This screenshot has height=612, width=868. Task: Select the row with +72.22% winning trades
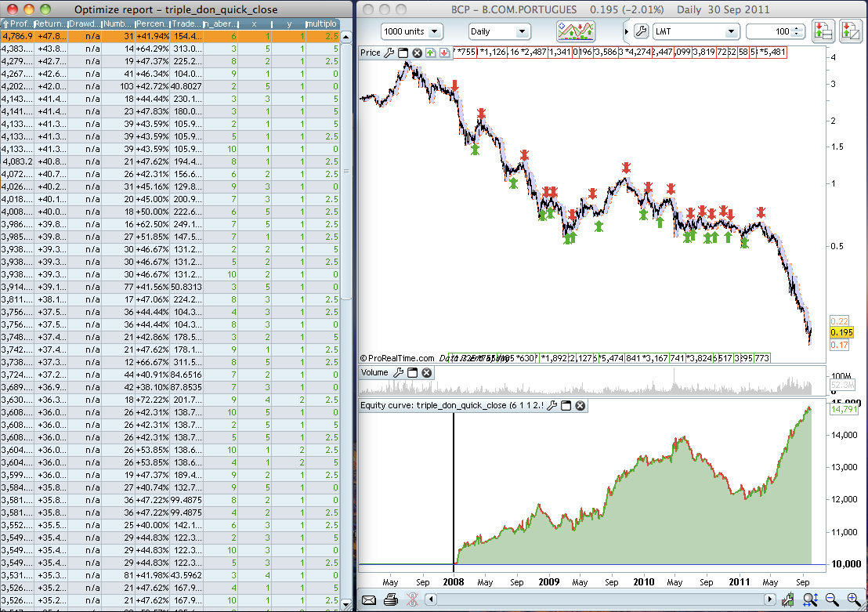click(169, 400)
